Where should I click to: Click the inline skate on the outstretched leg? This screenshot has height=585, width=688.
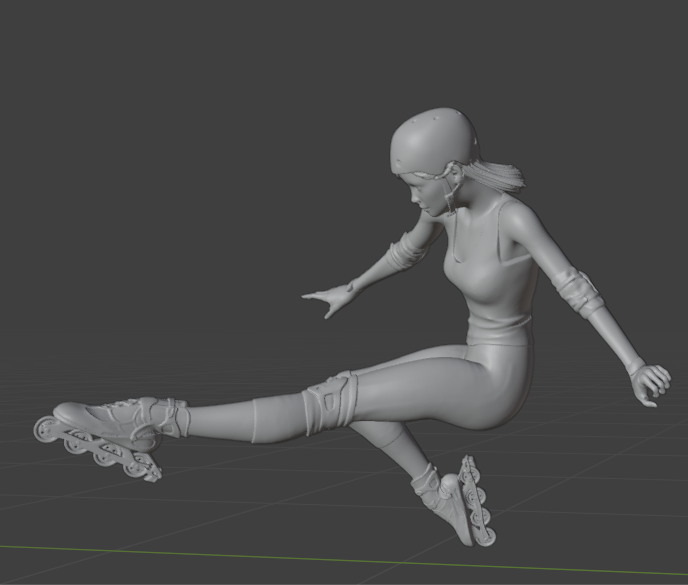point(110,439)
